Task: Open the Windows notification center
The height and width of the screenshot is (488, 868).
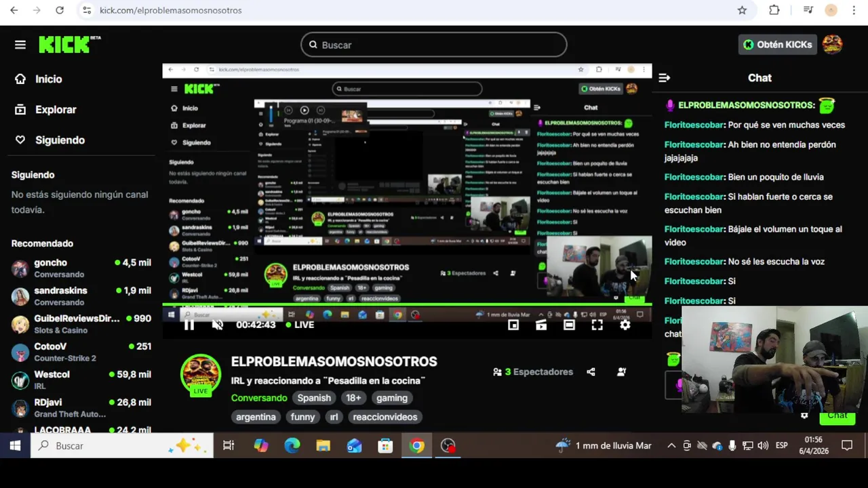Action: [x=847, y=445]
